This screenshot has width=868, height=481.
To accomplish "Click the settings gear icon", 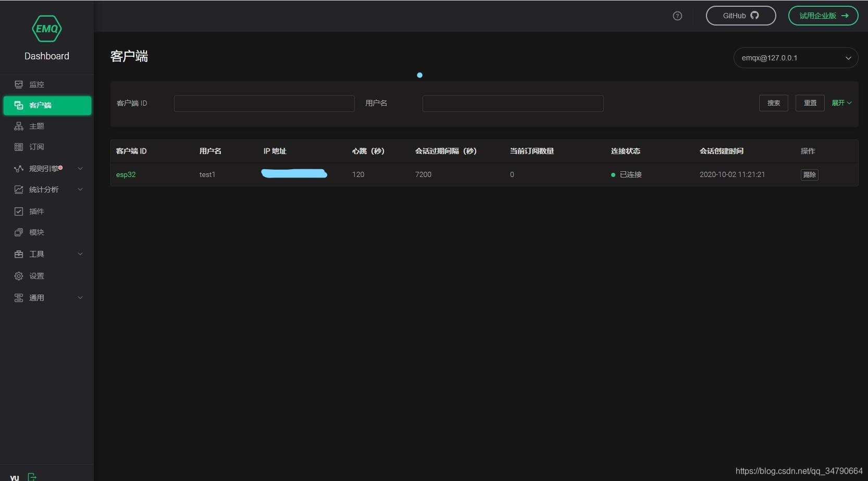I will (19, 276).
